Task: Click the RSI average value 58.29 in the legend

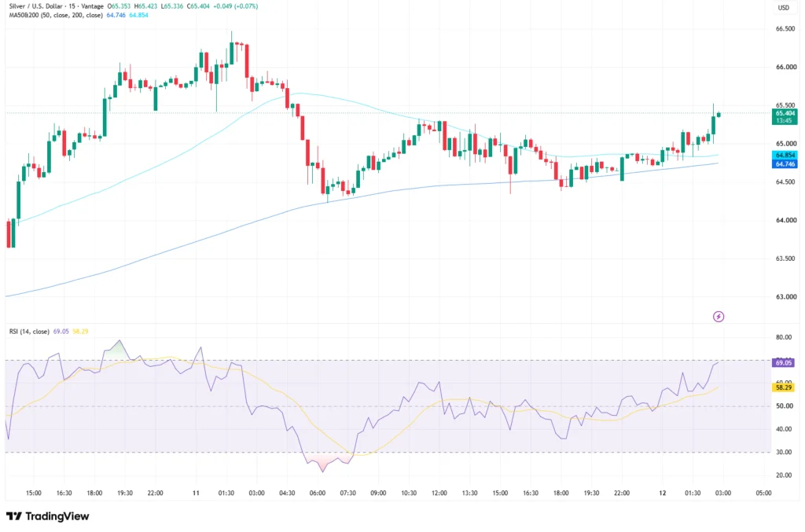Action: pos(80,332)
